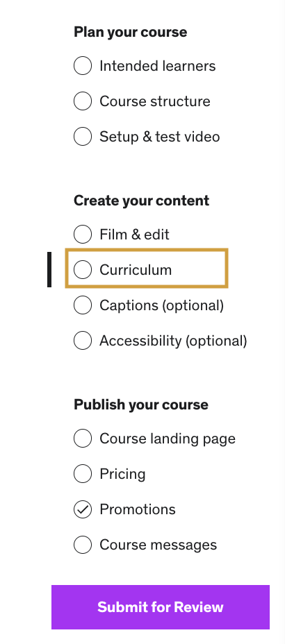Open the Setup & test video step
Viewport: 285px width, 644px height.
coord(160,136)
